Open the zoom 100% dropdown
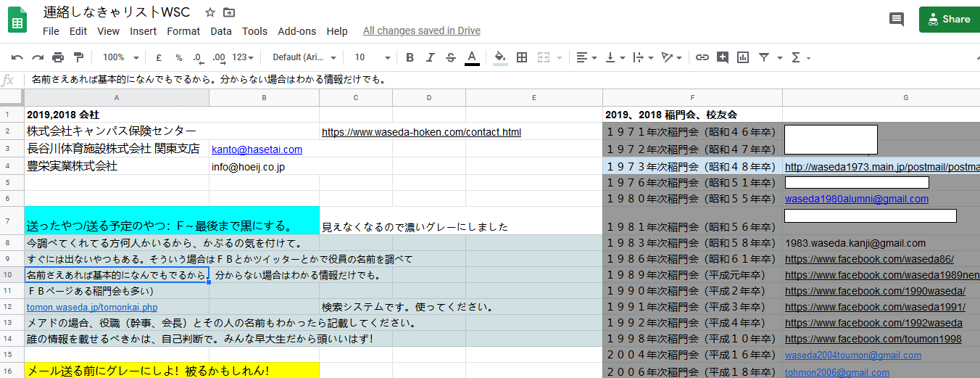This screenshot has width=980, height=378. coord(118,57)
